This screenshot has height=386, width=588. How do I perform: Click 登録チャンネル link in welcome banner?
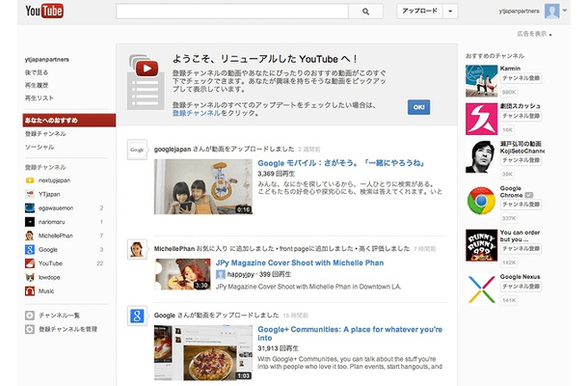(196, 113)
